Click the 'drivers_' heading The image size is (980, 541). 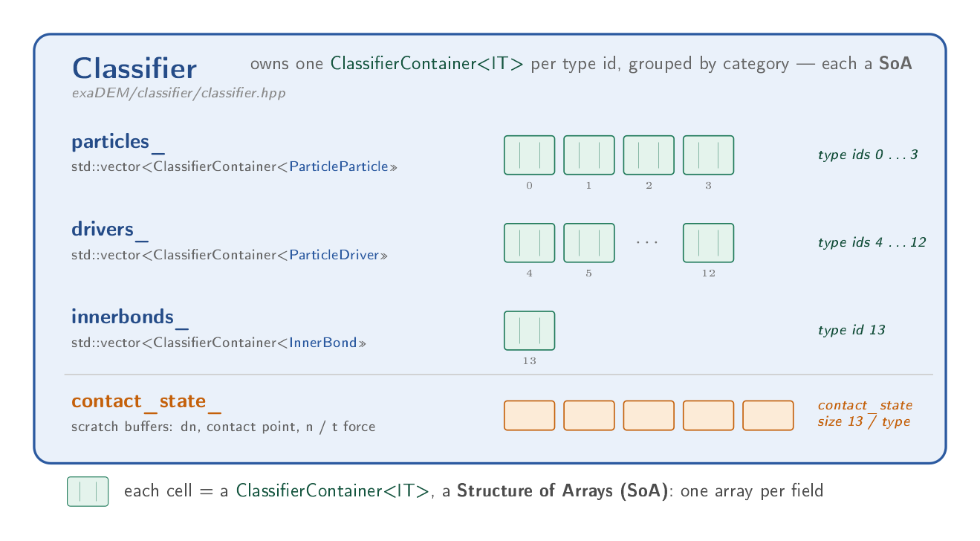[109, 230]
